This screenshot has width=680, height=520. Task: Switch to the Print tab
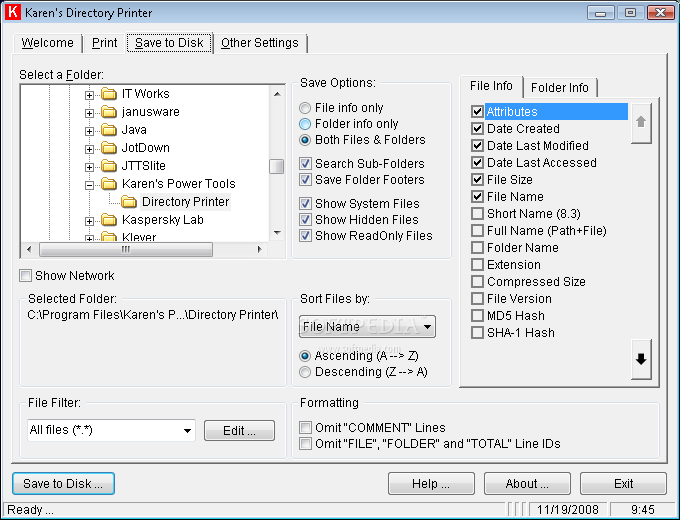[x=104, y=43]
